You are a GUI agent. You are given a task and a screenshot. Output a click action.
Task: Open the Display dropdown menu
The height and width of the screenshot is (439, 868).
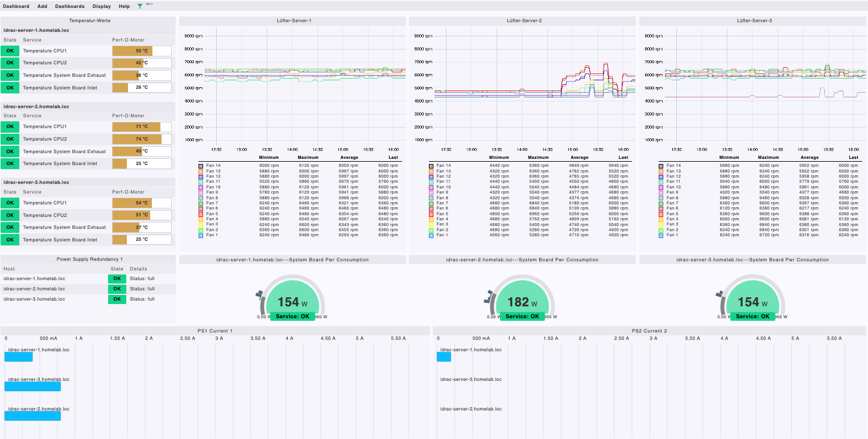pyautogui.click(x=101, y=6)
